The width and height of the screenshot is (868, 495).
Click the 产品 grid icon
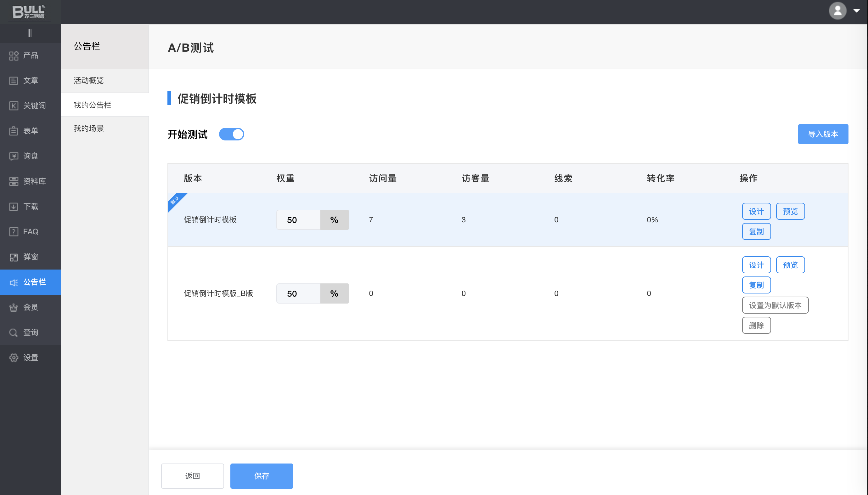pyautogui.click(x=14, y=56)
